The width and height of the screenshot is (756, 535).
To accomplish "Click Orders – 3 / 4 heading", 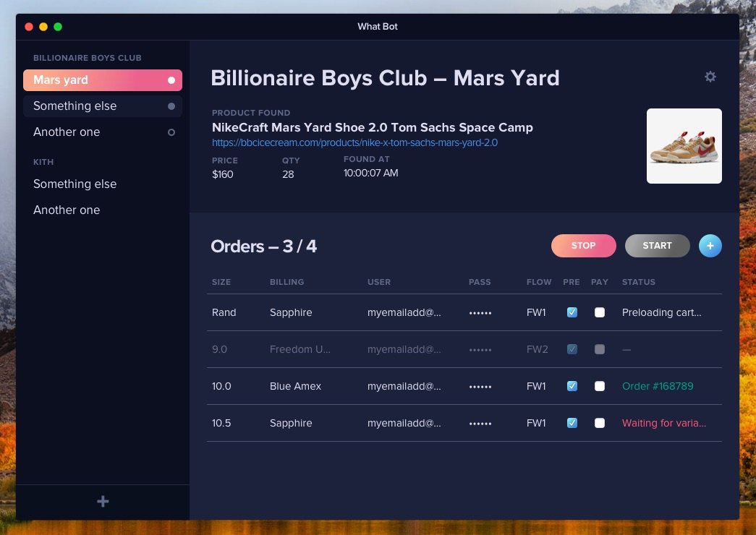I will [264, 247].
